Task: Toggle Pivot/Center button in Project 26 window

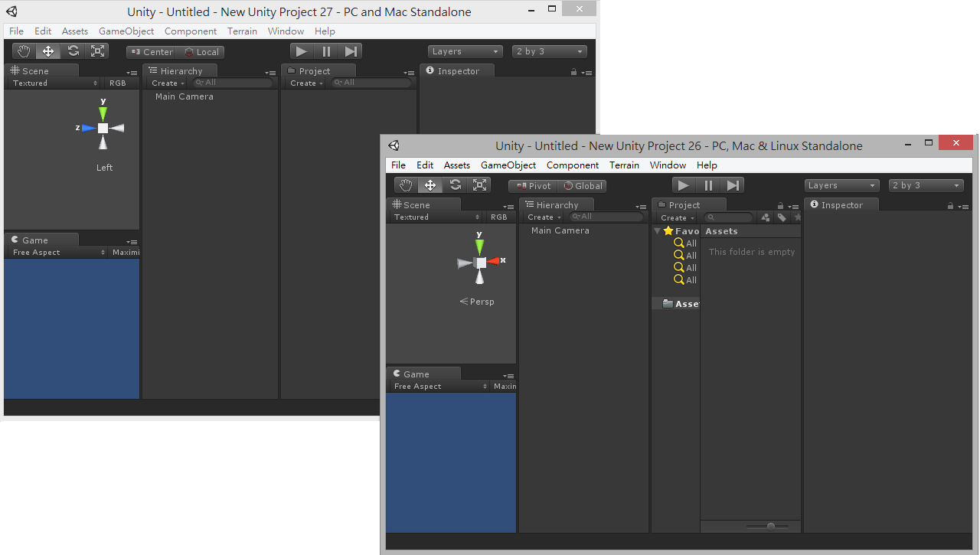Action: [x=534, y=186]
